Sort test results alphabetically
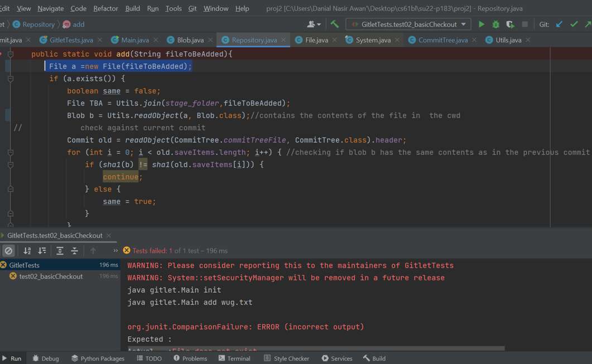This screenshot has width=592, height=364. pos(27,251)
